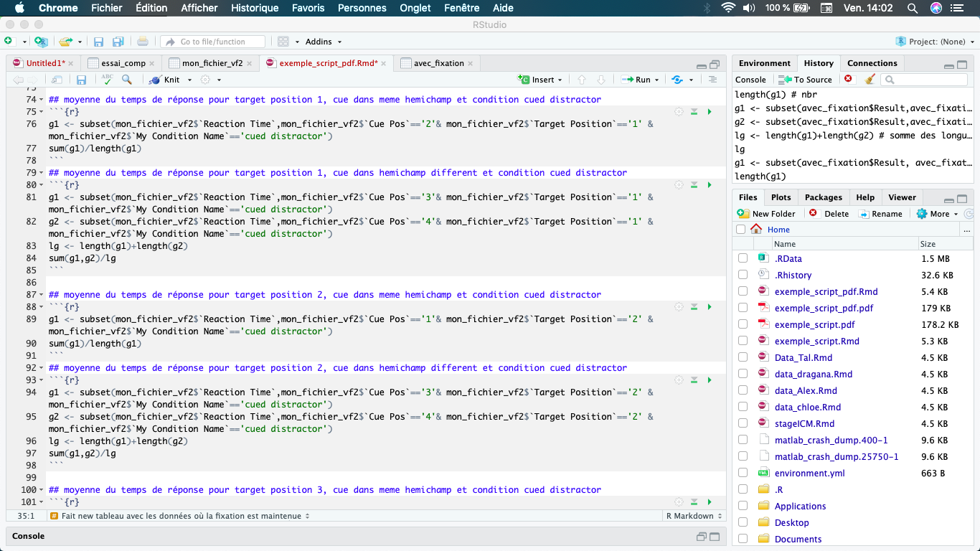Viewport: 980px width, 551px height.
Task: Open the Historique menu
Action: pyautogui.click(x=255, y=8)
